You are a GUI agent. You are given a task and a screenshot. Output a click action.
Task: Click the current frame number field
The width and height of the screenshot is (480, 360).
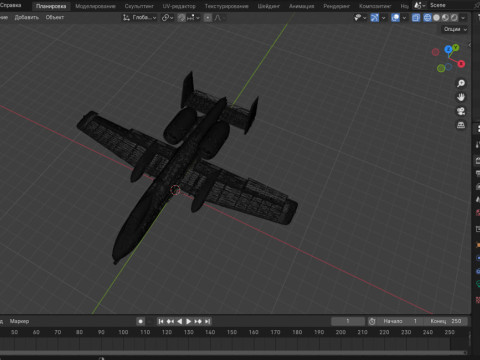coord(348,321)
